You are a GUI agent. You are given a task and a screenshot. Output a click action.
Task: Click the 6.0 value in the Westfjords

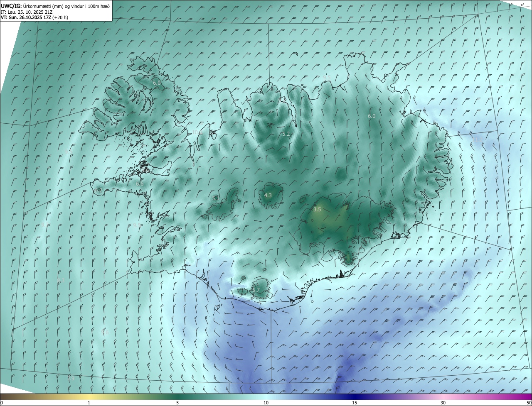coord(157,83)
